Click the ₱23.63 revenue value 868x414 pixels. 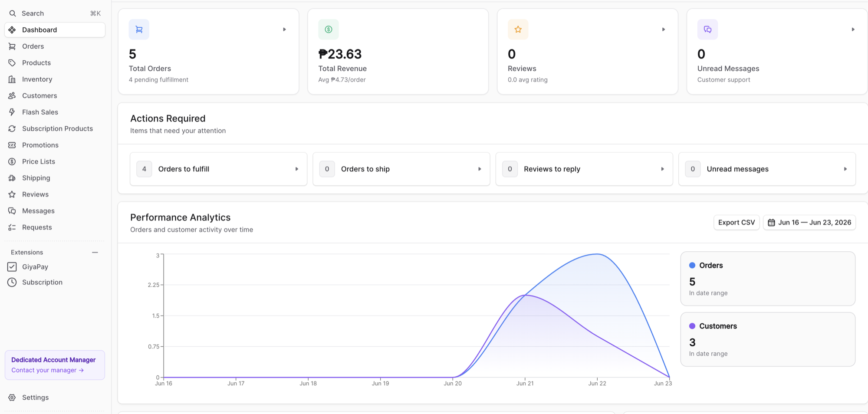(340, 54)
